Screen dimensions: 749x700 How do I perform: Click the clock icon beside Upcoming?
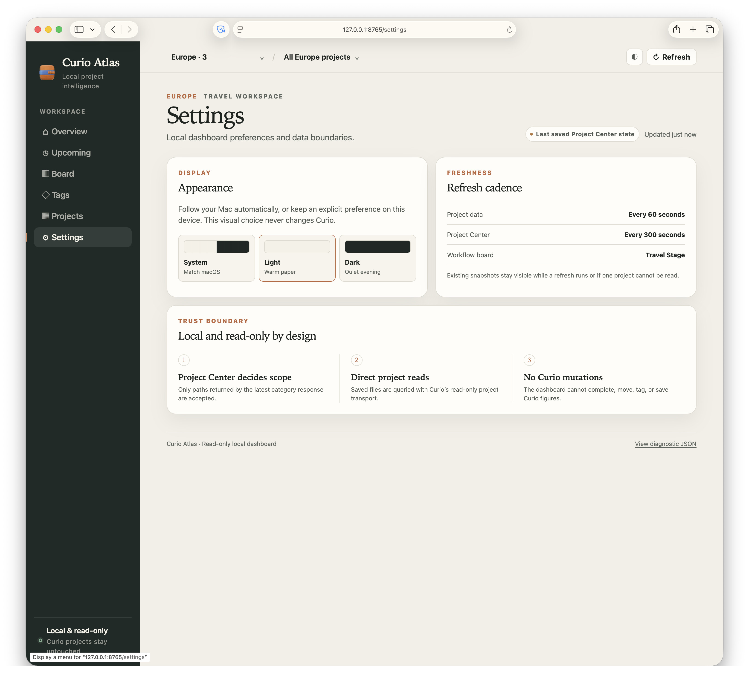pos(46,153)
